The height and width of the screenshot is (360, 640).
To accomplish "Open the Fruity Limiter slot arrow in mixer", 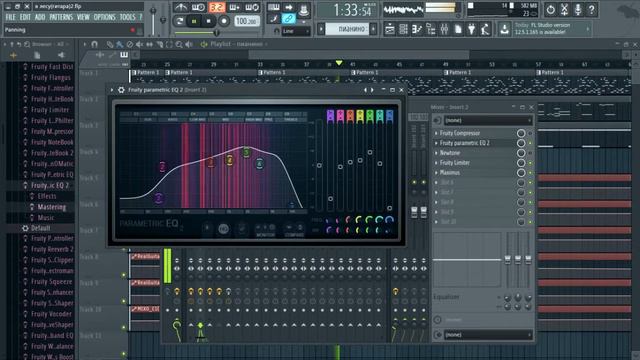I will (436, 163).
